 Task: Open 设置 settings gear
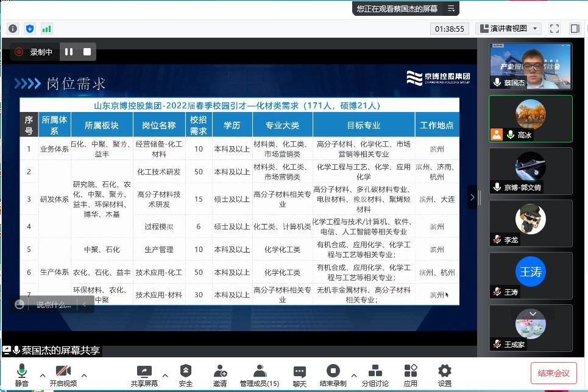click(x=445, y=375)
